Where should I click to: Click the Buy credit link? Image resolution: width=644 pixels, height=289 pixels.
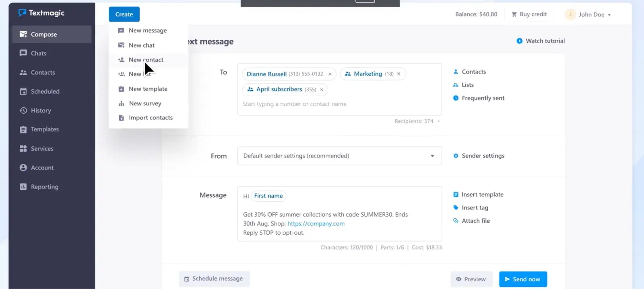click(533, 14)
